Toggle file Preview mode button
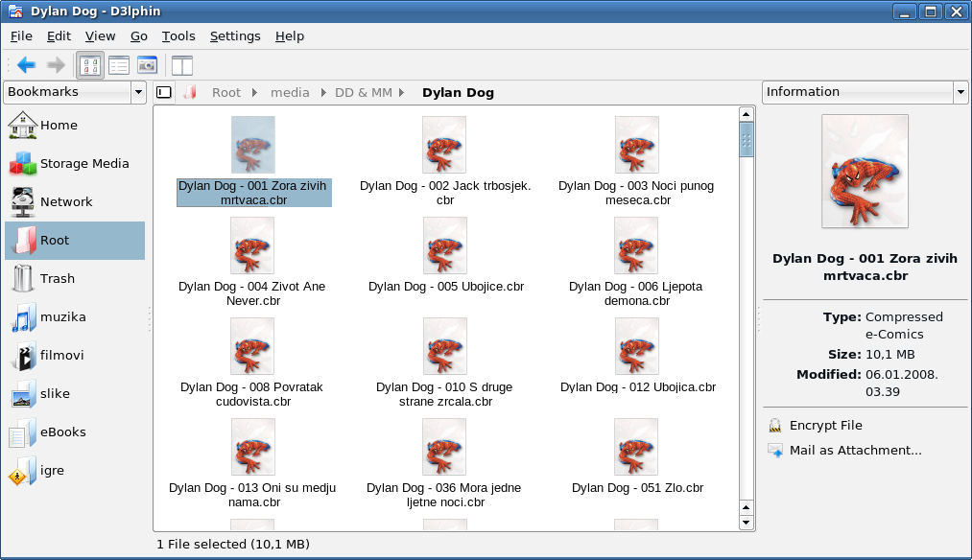 coord(147,65)
